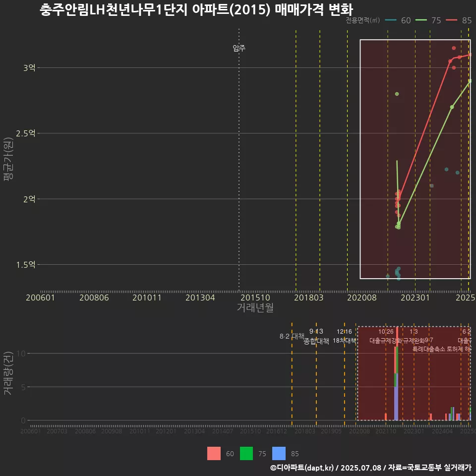Select the 전용면적(㎡) legend heading
The height and width of the screenshot is (476, 476).
pyautogui.click(x=363, y=20)
